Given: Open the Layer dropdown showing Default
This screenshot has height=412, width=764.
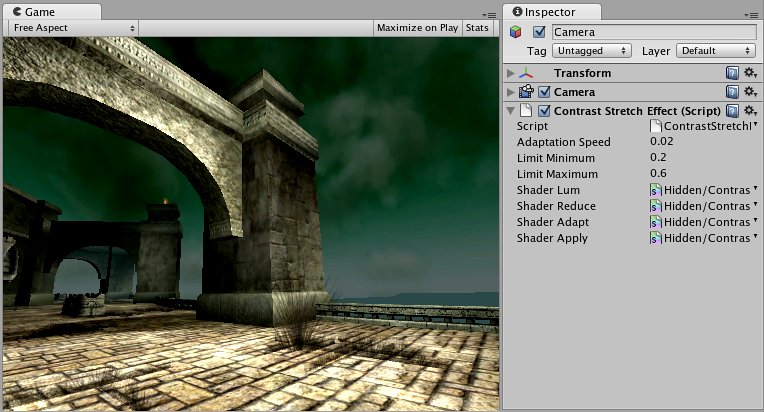Looking at the screenshot, I should [714, 50].
